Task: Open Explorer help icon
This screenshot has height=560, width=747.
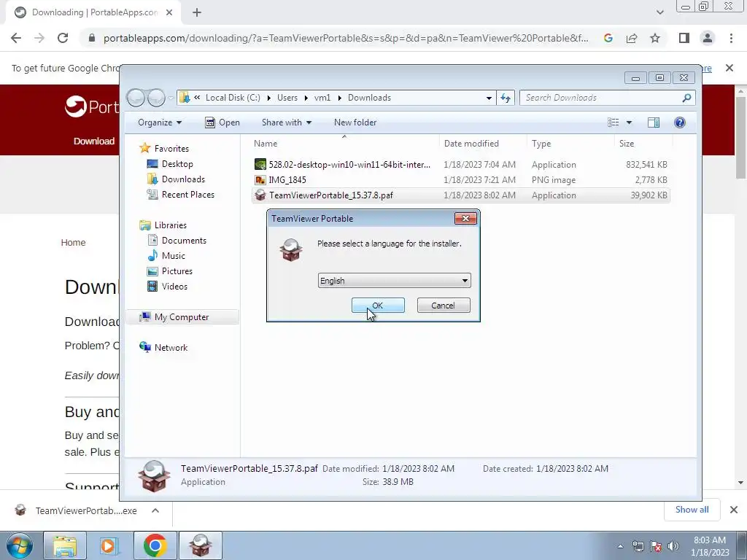Action: 680,122
